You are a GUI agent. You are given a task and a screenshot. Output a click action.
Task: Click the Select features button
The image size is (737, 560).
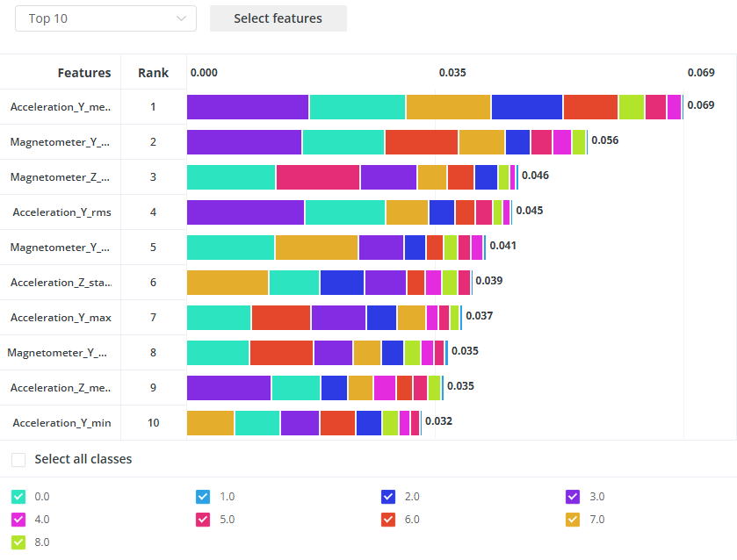coord(278,18)
